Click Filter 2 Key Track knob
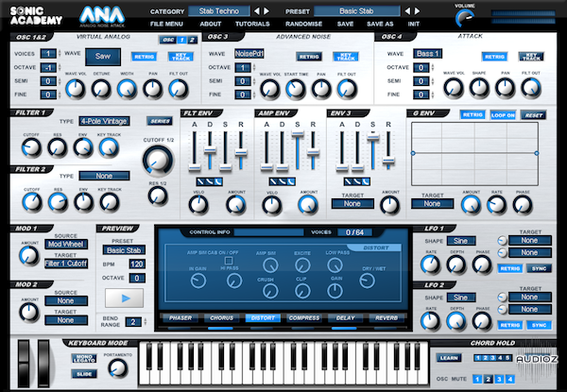This screenshot has height=392, width=567. click(x=110, y=202)
